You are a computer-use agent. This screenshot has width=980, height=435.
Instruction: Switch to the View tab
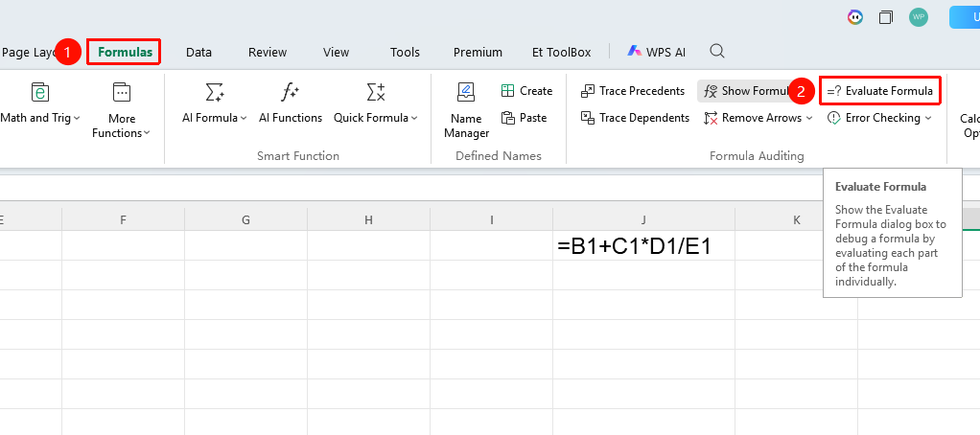coord(337,53)
